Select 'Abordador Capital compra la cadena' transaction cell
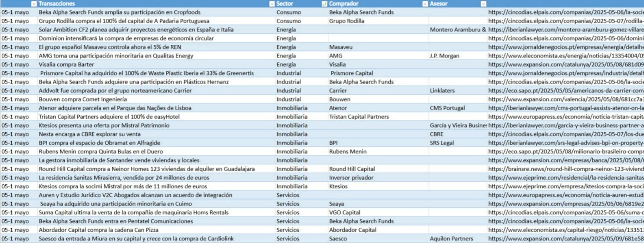The image size is (644, 243). pos(156,230)
